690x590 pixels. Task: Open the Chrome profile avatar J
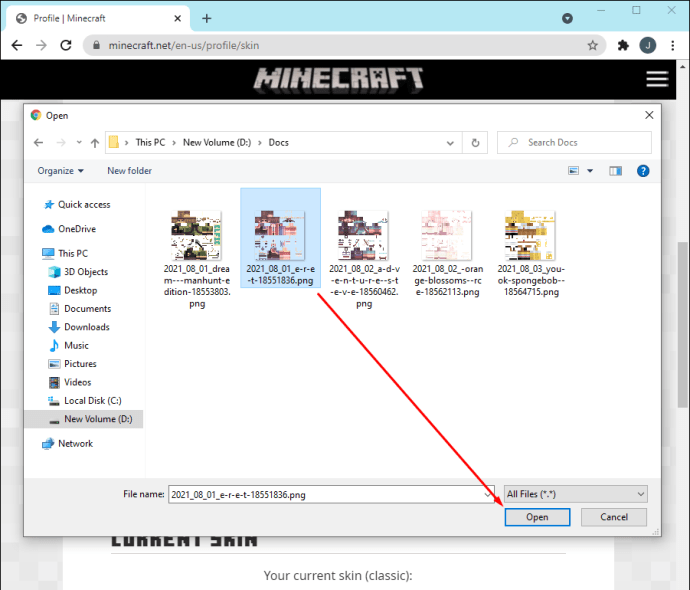(648, 45)
